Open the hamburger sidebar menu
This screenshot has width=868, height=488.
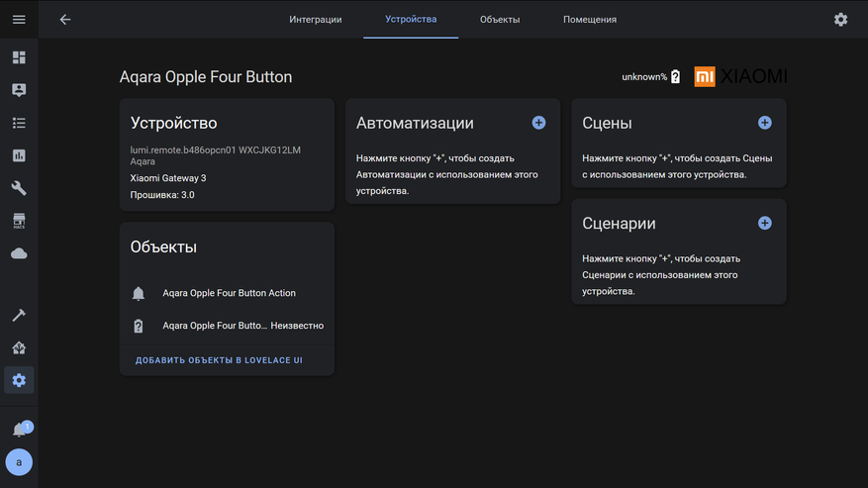coord(19,20)
